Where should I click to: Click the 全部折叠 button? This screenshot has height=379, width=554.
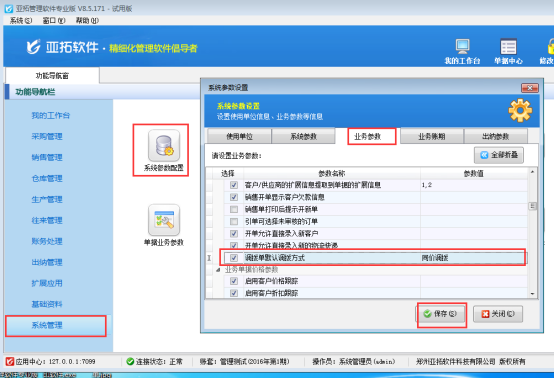[499, 155]
